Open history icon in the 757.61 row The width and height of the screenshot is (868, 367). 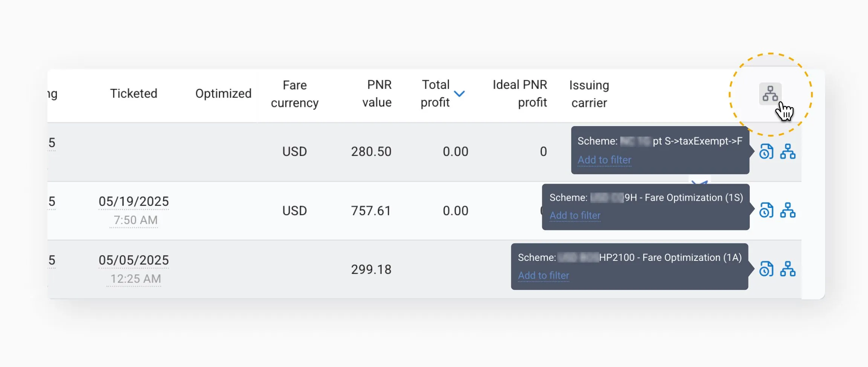pos(766,210)
